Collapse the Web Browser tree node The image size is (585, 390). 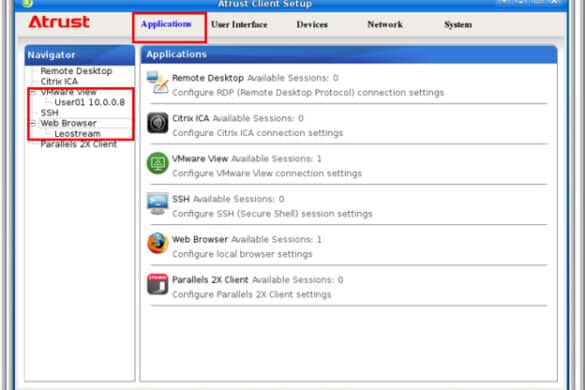[x=33, y=123]
